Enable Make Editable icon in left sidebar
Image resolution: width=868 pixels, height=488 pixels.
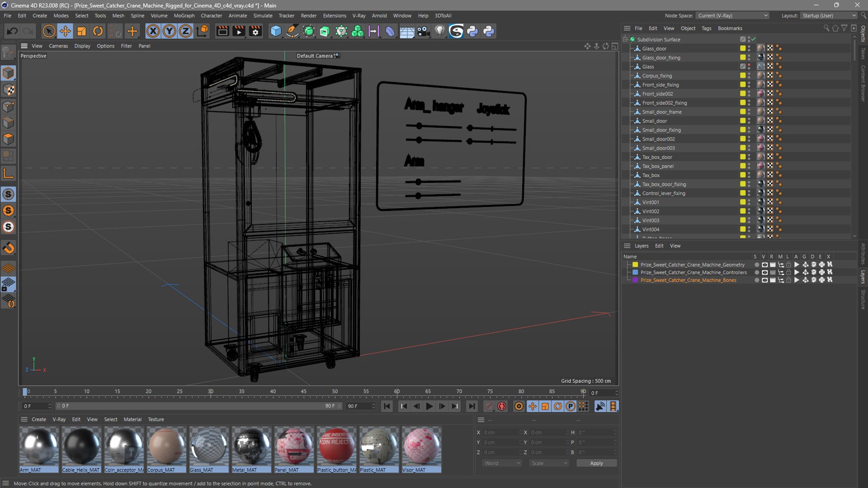tap(8, 53)
